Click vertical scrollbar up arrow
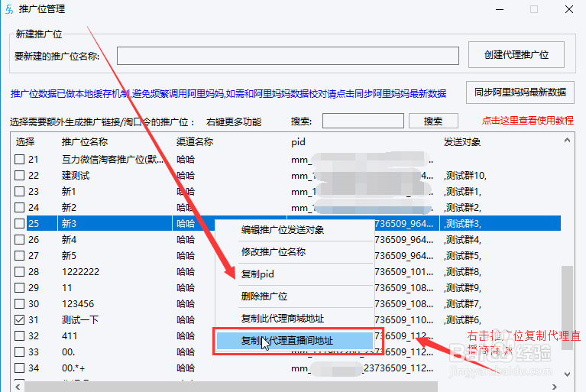Viewport: 586px width, 392px height. (x=567, y=141)
